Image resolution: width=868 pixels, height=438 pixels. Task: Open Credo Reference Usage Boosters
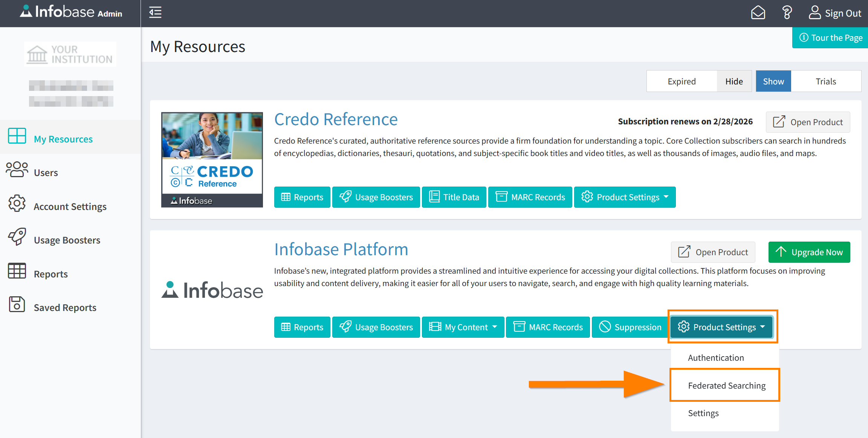coord(376,197)
